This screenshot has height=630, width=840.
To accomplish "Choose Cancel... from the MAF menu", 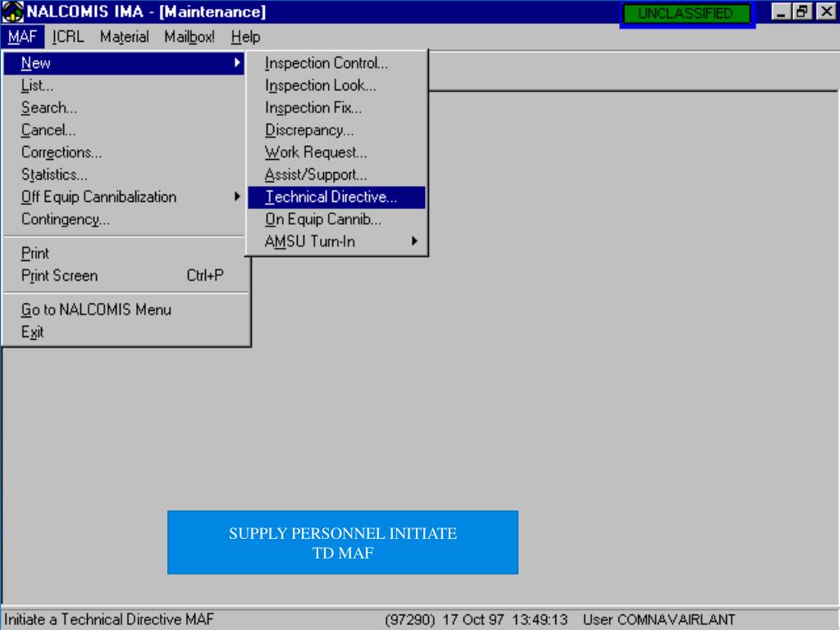I will coord(124,130).
